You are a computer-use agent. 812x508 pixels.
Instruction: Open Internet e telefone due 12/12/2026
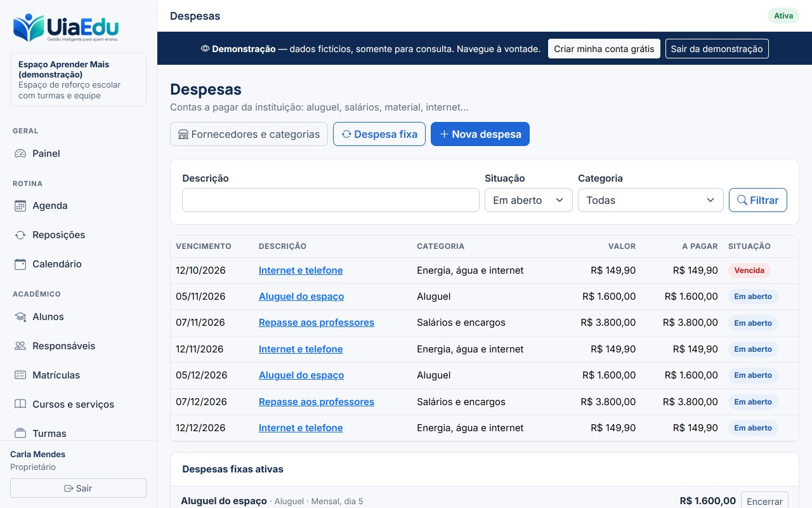pos(301,428)
